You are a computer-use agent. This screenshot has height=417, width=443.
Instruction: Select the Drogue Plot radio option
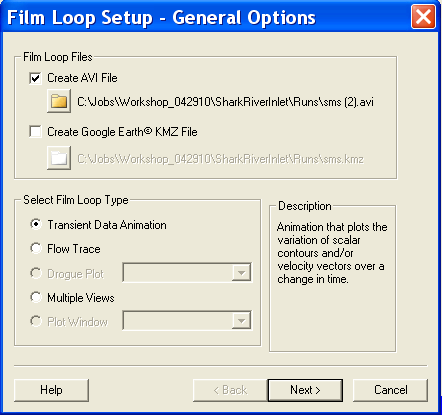36,273
